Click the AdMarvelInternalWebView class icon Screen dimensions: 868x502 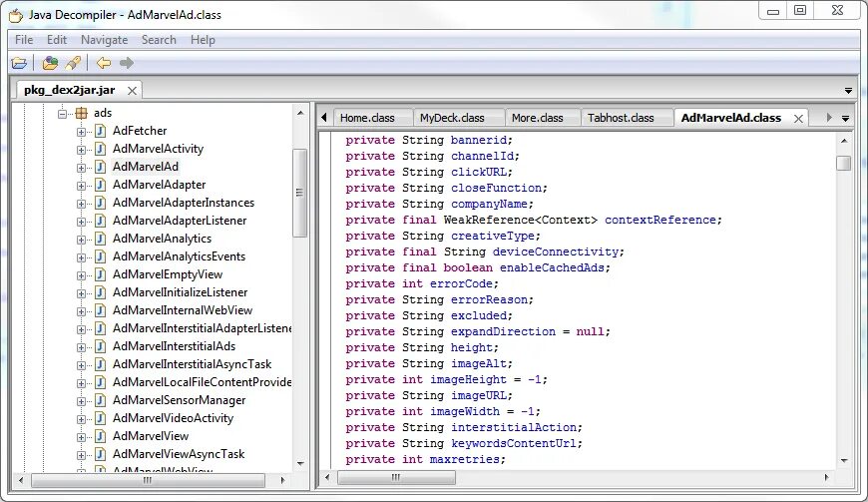click(x=100, y=310)
